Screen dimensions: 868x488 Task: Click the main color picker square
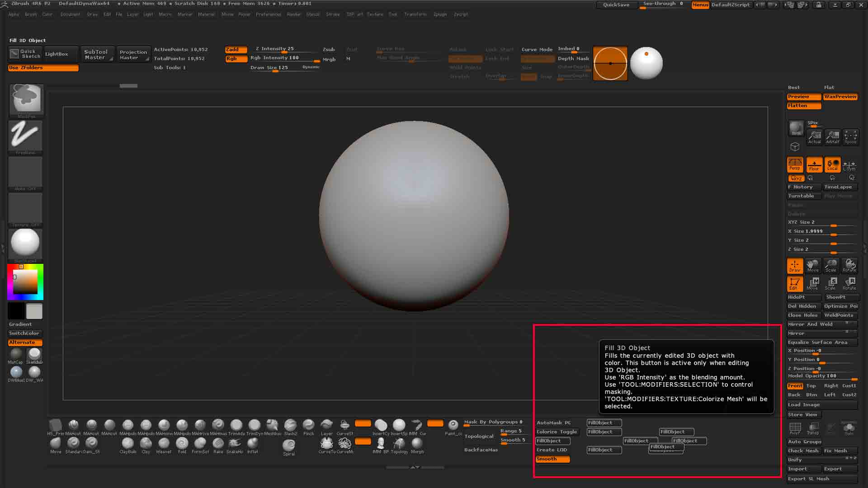(x=25, y=282)
